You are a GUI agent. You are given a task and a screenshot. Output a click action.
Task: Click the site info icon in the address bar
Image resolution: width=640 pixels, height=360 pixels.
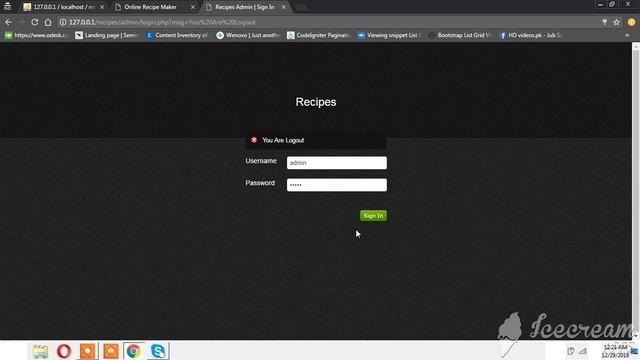point(63,22)
